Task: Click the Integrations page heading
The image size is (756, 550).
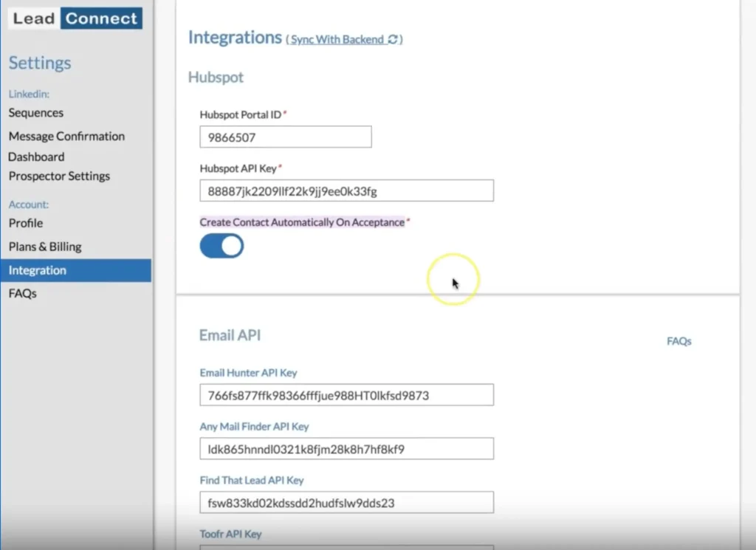Action: [235, 38]
